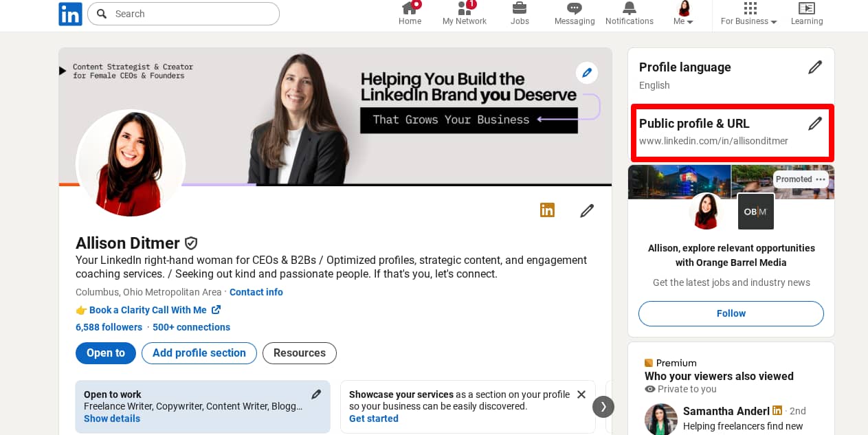The height and width of the screenshot is (435, 868).
Task: Expand the For Business menu
Action: click(749, 14)
